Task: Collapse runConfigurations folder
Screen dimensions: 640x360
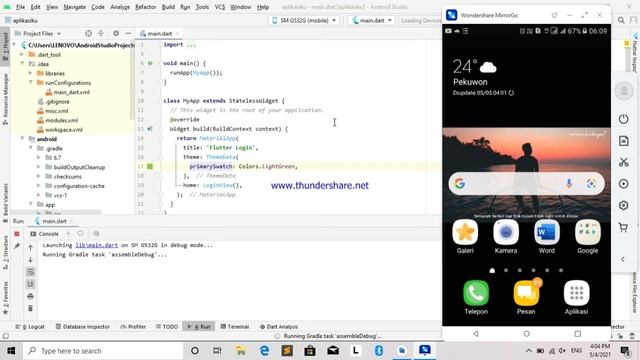Action: click(x=31, y=83)
